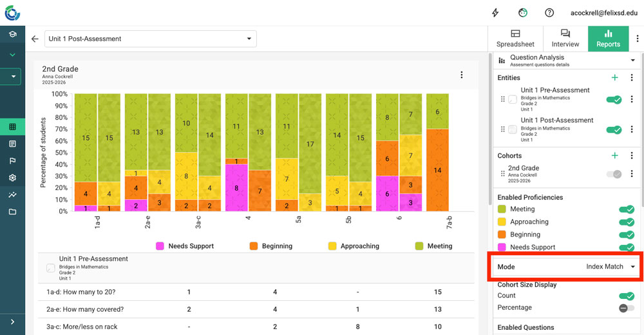Image resolution: width=644 pixels, height=335 pixels.
Task: Click the lightning bolt icon in header
Action: pos(495,13)
